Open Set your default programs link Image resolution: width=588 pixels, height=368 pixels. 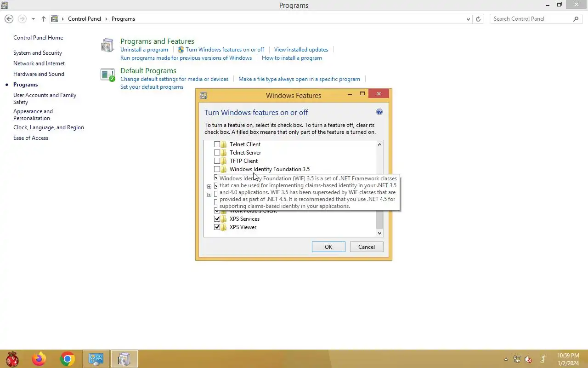point(152,87)
